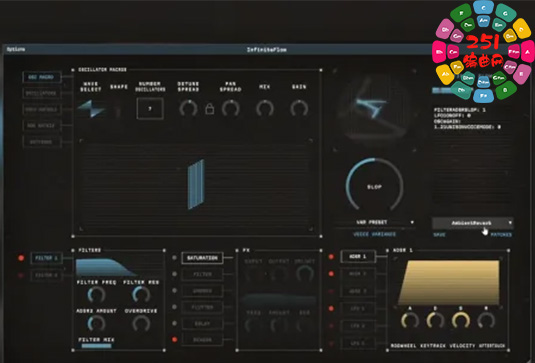Select the Saturation FX button
Image resolution: width=535 pixels, height=363 pixels.
pyautogui.click(x=202, y=258)
